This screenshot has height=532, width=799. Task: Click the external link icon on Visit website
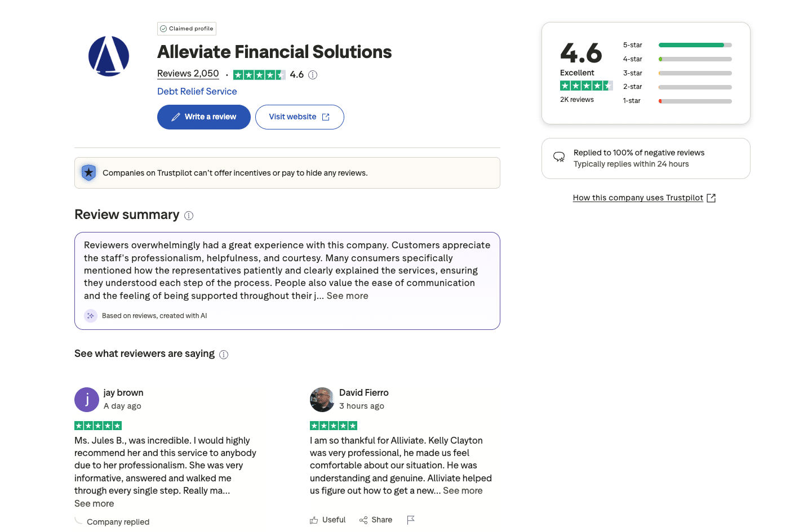[x=326, y=117]
